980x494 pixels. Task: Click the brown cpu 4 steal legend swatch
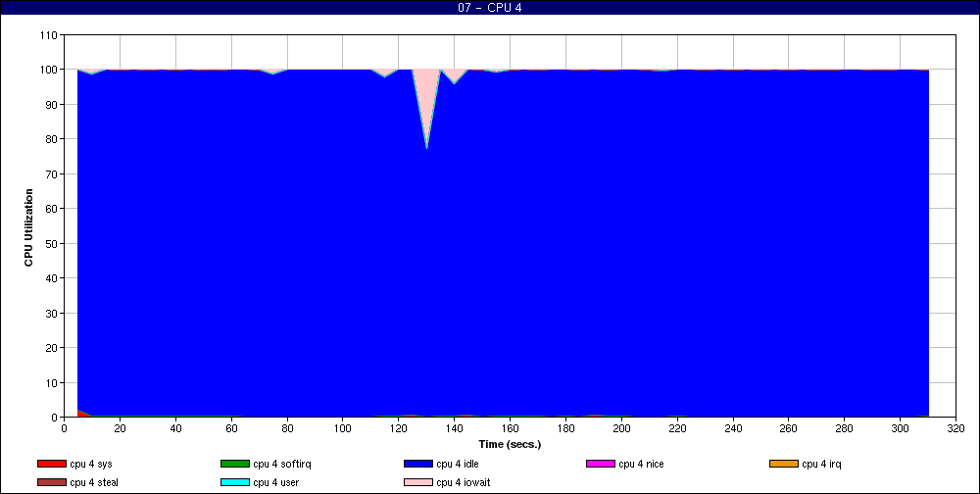coord(51,483)
